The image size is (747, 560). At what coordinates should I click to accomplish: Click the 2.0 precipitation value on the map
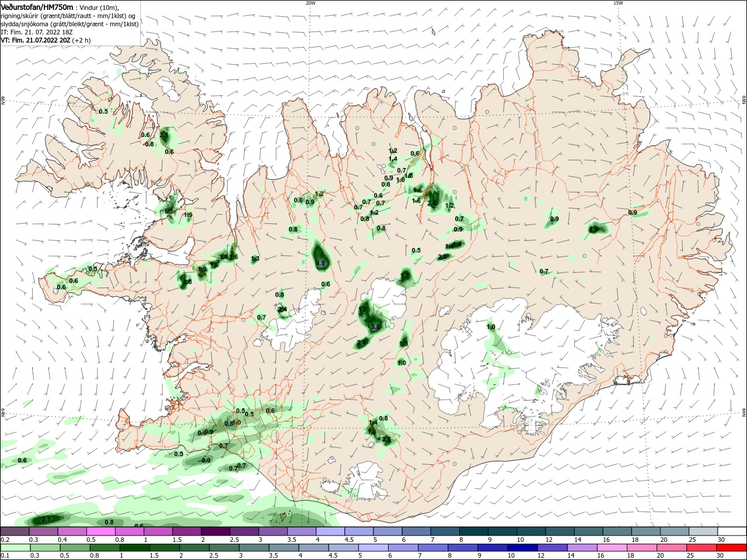tap(442, 257)
